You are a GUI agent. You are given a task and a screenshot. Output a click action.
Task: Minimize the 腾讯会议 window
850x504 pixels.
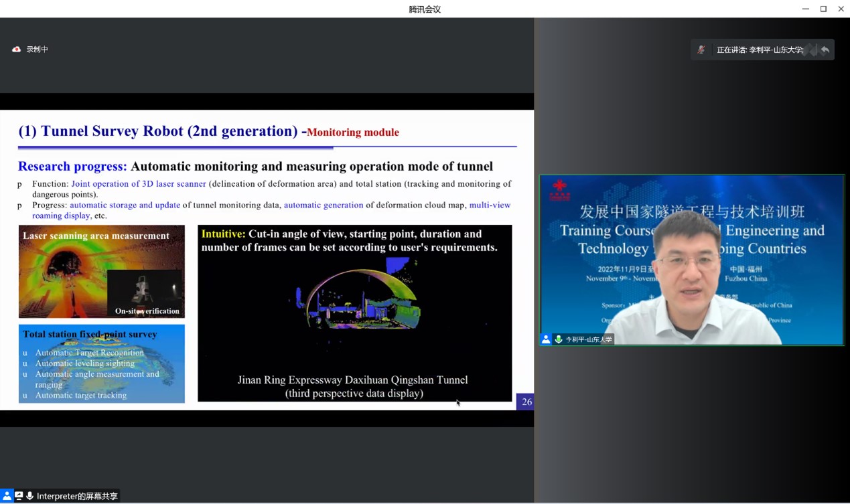(x=805, y=9)
